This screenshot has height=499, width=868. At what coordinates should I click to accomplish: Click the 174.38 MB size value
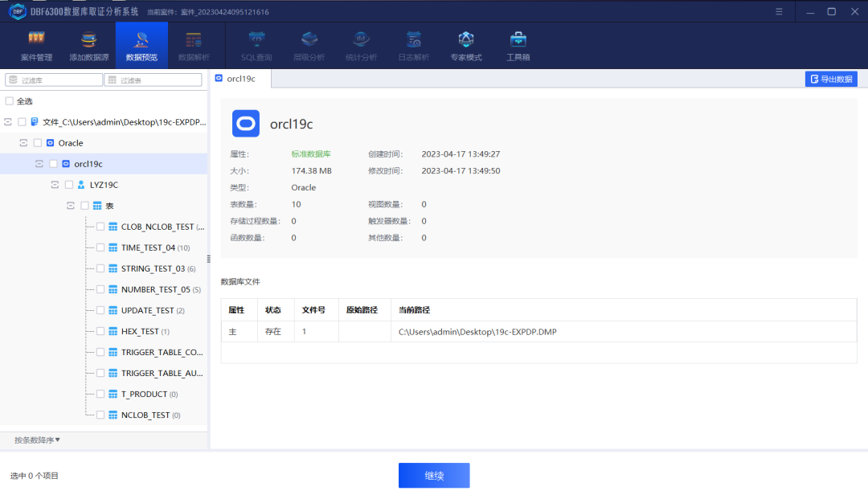point(311,171)
